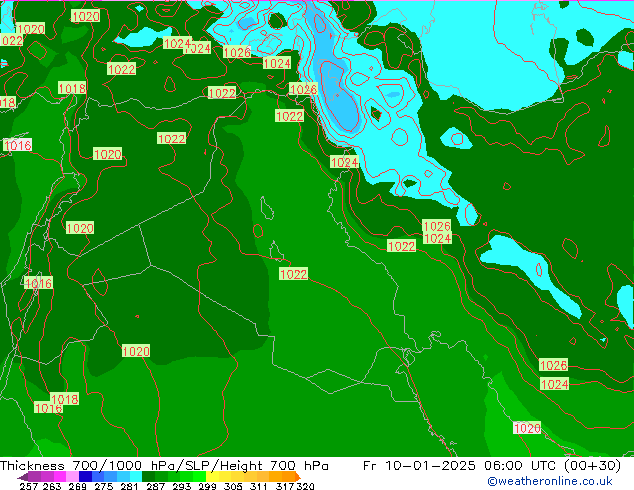Click the legend value '263'

52,486
